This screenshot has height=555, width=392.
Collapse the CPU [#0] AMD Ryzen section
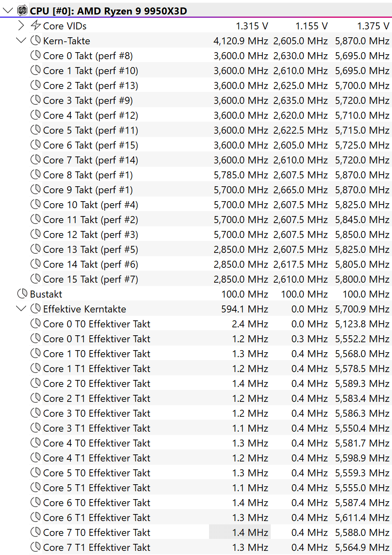pyautogui.click(x=7, y=11)
